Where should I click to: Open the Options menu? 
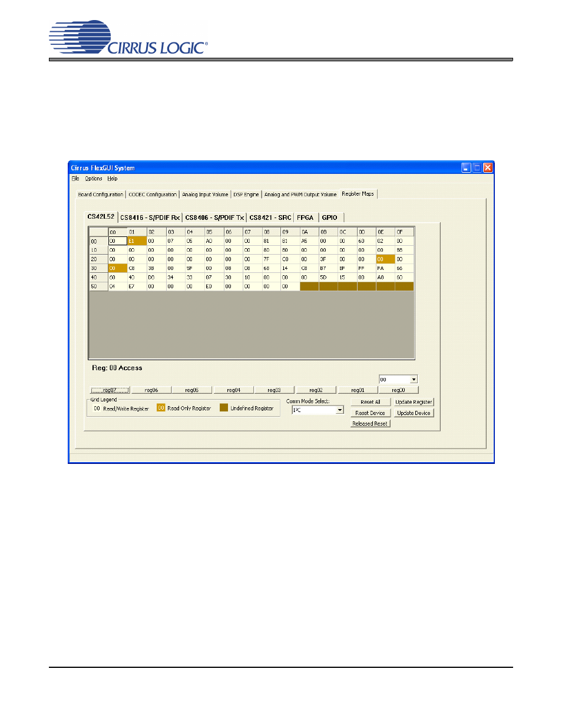tap(94, 179)
